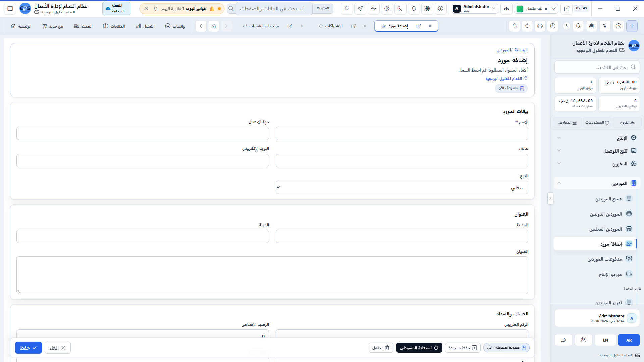Viewport: 644px width, 362px height.
Task: Click the globe language icon
Action: coord(427,9)
